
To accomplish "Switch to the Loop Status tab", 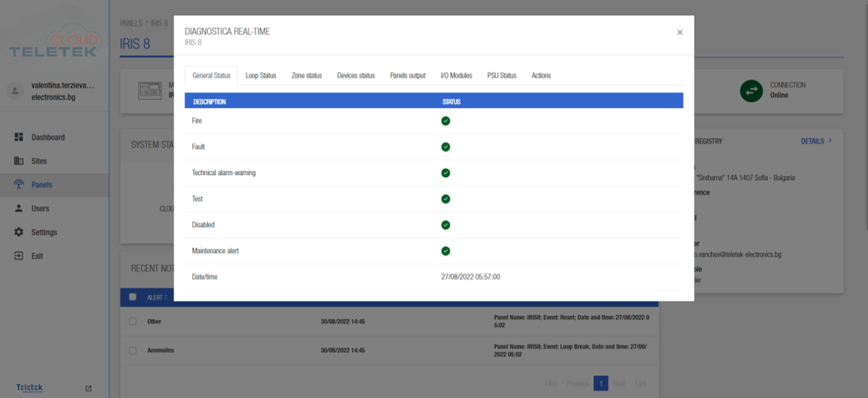I will click(x=261, y=75).
